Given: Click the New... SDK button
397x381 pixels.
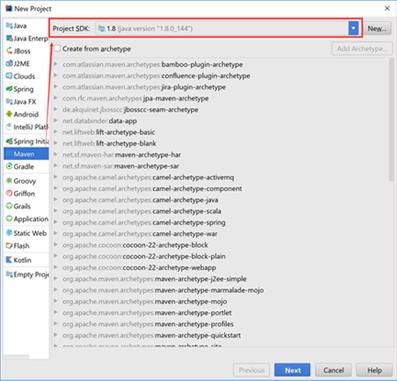Looking at the screenshot, I should (x=377, y=29).
